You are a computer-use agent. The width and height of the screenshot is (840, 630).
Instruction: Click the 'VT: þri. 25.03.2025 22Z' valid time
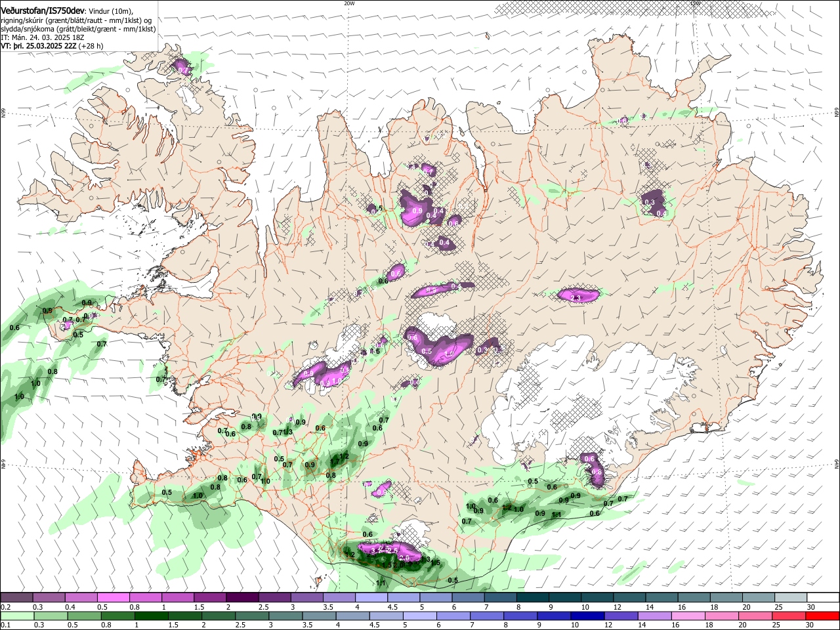38,46
